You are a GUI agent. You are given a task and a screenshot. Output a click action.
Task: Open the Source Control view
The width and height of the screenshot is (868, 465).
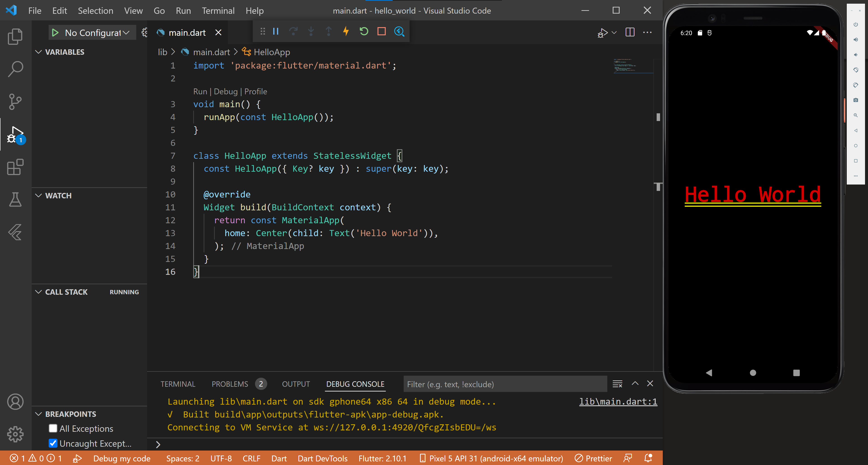click(15, 102)
